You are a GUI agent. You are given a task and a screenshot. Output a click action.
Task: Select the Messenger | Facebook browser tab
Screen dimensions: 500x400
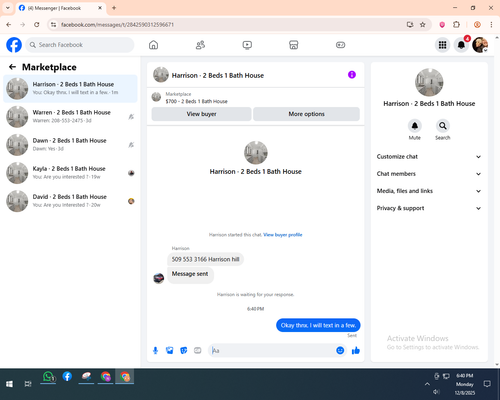[x=61, y=8]
